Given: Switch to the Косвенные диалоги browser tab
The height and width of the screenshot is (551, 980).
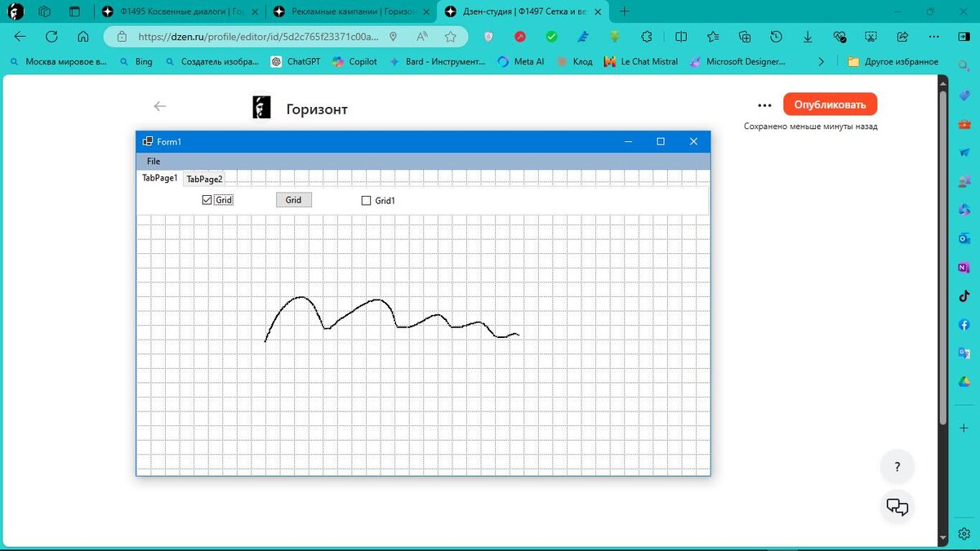Looking at the screenshot, I should click(x=179, y=11).
